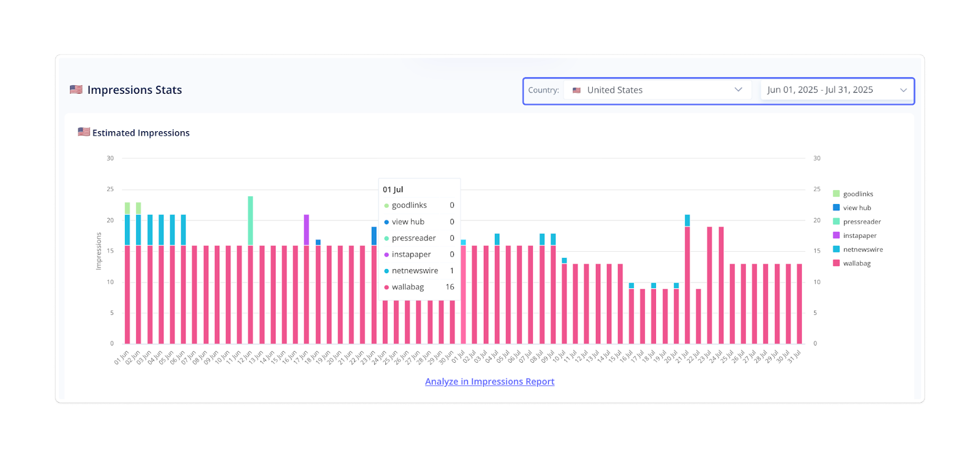Toggle the view hub legend swatch
The height and width of the screenshot is (459, 980).
click(x=836, y=208)
